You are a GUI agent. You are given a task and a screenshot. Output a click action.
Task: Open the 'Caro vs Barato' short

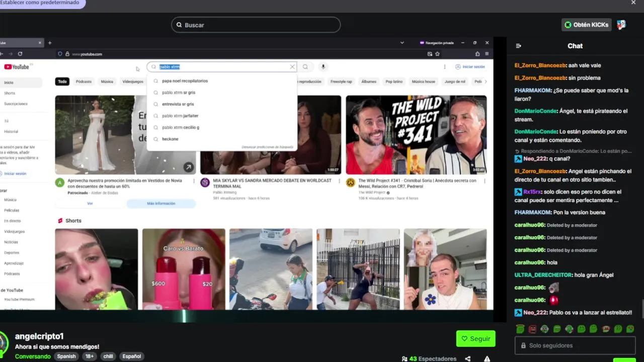point(184,269)
